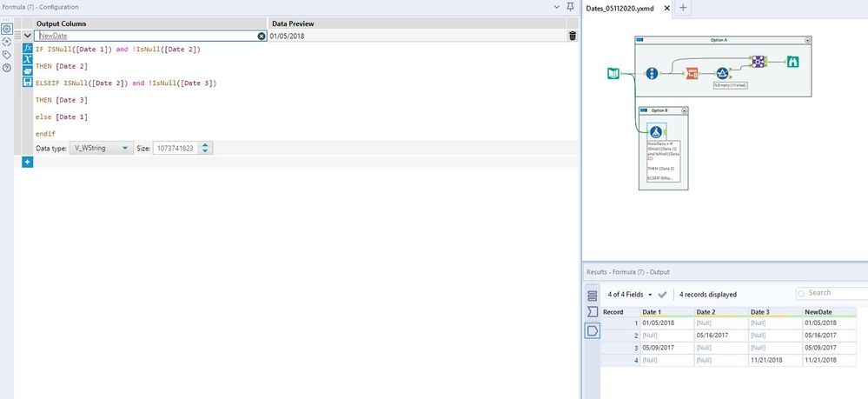Select the orange Transpose tool in Option A

tap(691, 73)
